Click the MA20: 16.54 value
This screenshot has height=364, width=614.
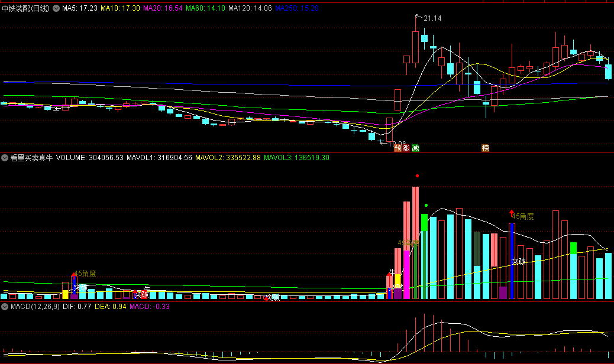click(163, 8)
